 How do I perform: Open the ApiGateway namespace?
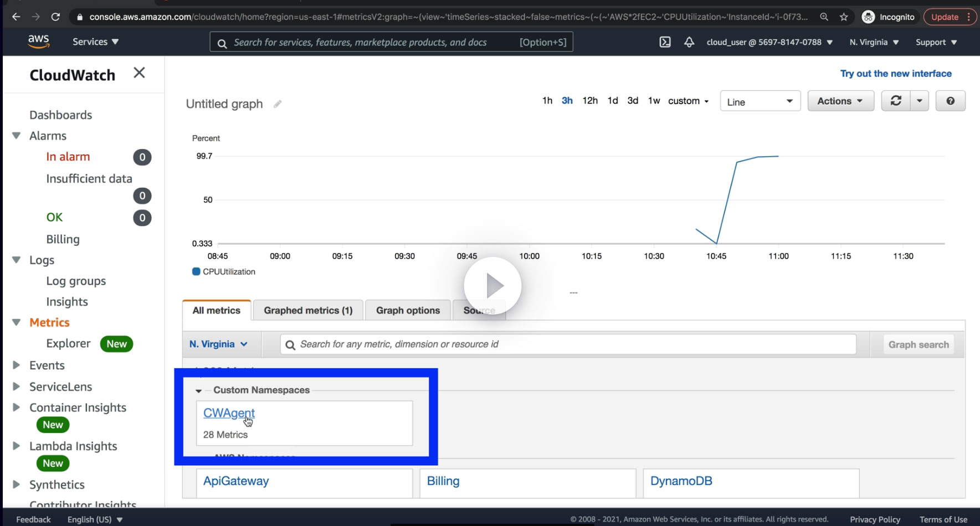pyautogui.click(x=236, y=481)
